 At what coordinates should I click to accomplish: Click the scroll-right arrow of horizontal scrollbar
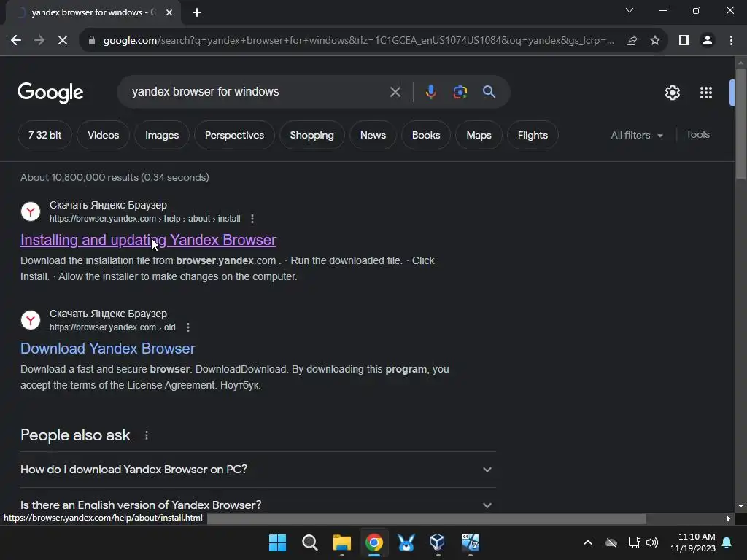(729, 518)
